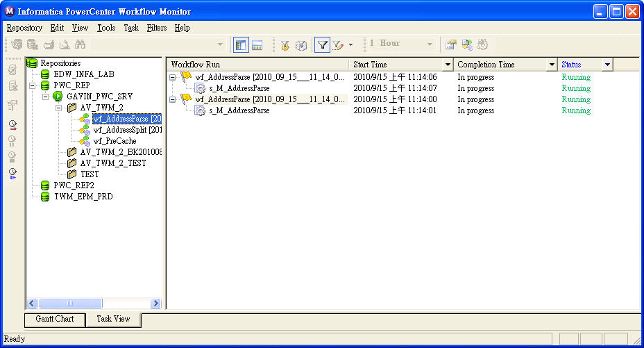The height and width of the screenshot is (348, 644).
Task: Toggle the output window pane icon
Action: (x=257, y=44)
